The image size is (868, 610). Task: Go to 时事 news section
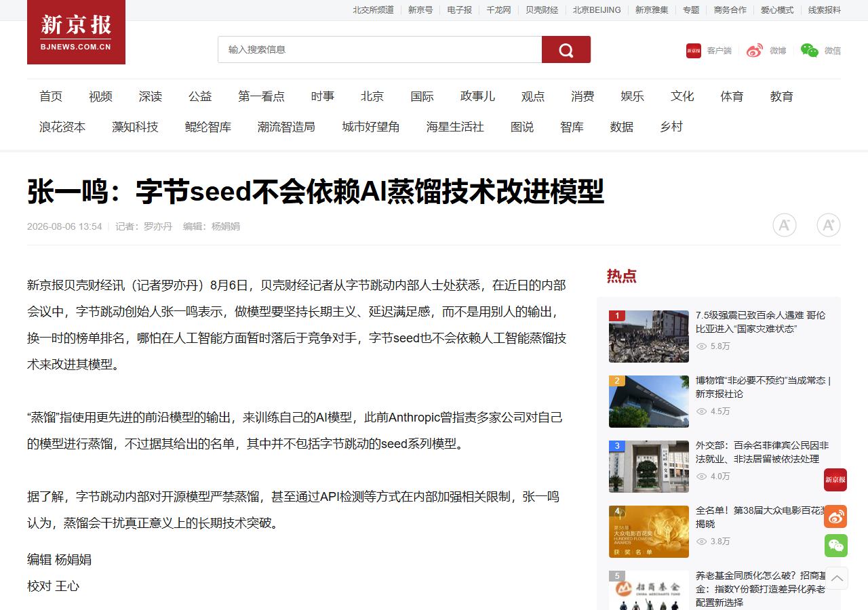(x=323, y=96)
